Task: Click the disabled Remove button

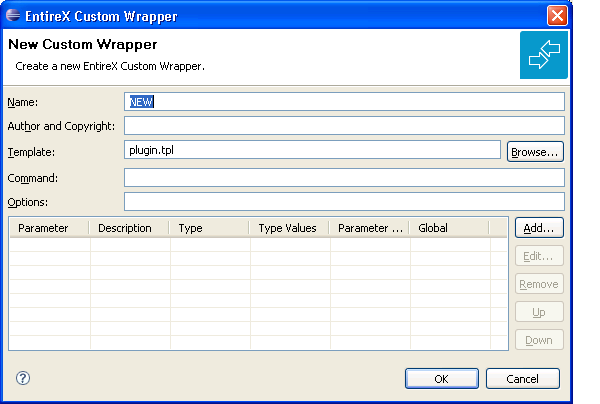Action: [539, 284]
